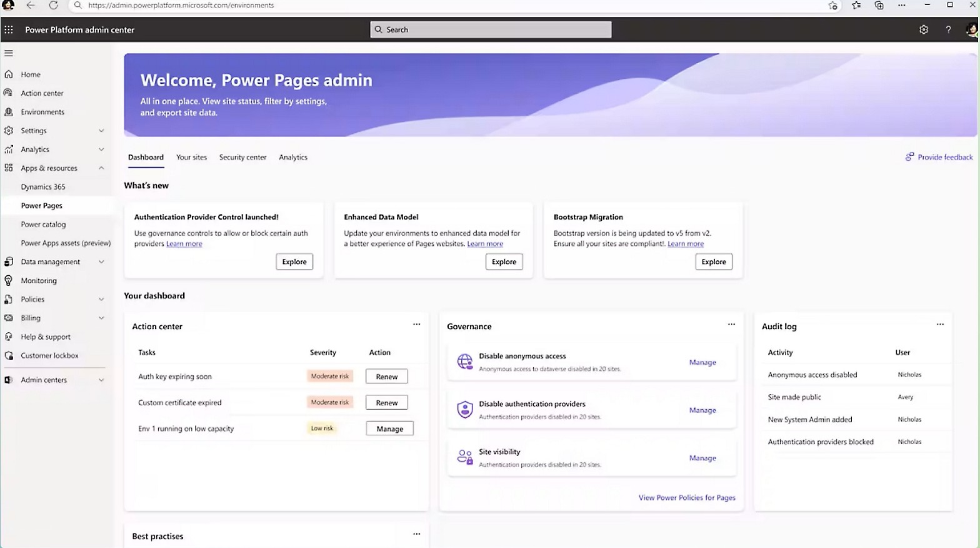Collapse the navigation hamburger menu
980x548 pixels.
point(9,53)
